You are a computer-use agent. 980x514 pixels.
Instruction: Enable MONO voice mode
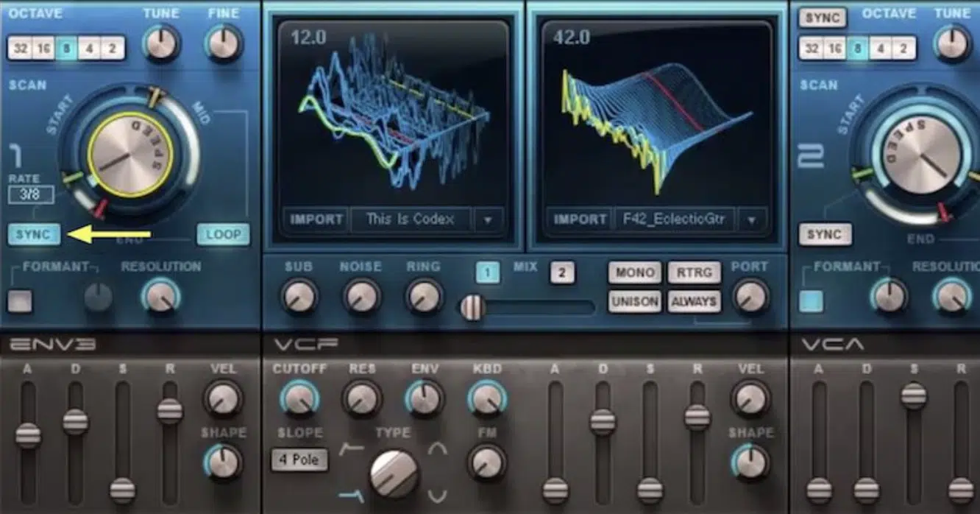point(634,273)
